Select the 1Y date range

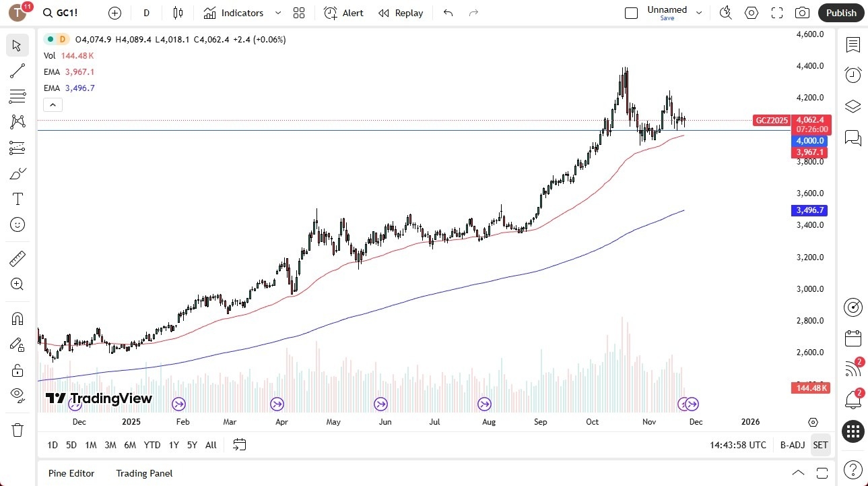(173, 445)
